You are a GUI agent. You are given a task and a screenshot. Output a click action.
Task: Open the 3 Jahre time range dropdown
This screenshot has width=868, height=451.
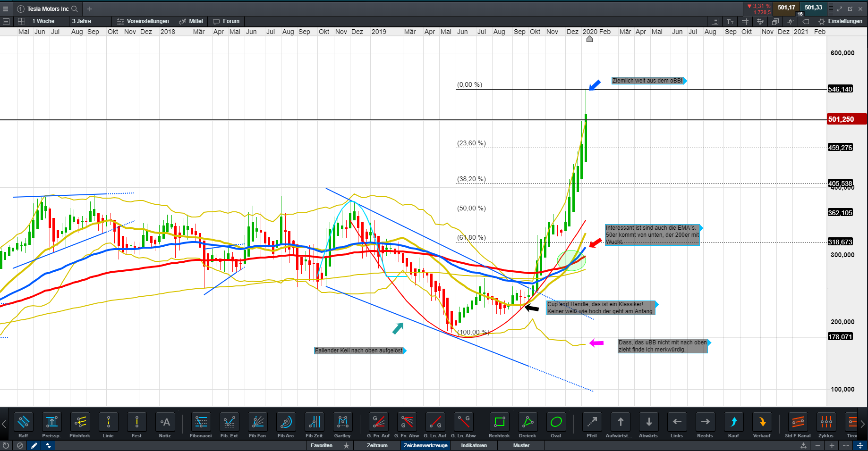coord(82,21)
